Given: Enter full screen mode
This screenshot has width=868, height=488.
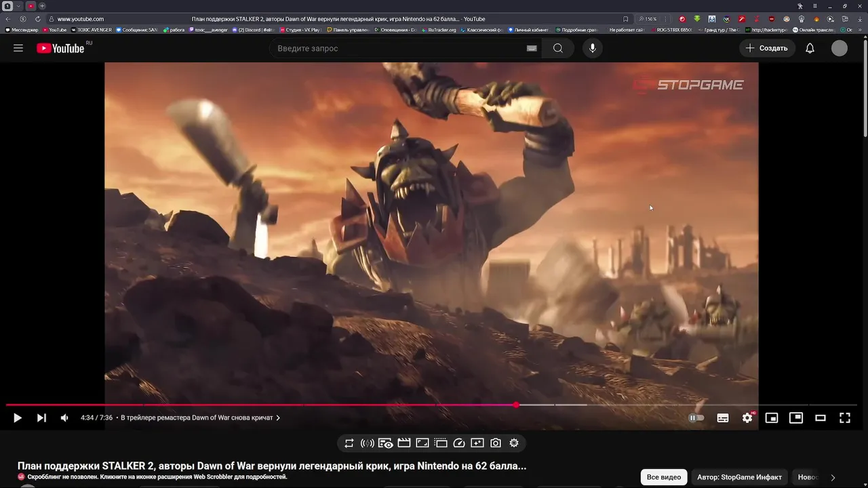Looking at the screenshot, I should pyautogui.click(x=845, y=418).
